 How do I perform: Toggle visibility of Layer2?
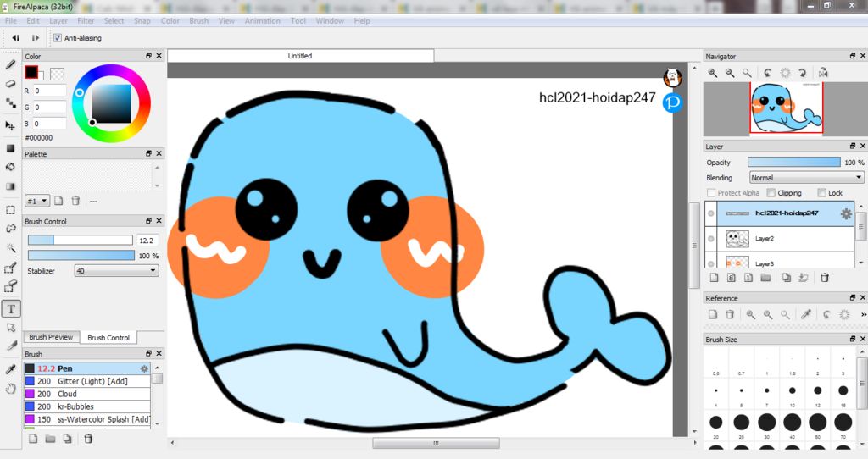pos(711,239)
